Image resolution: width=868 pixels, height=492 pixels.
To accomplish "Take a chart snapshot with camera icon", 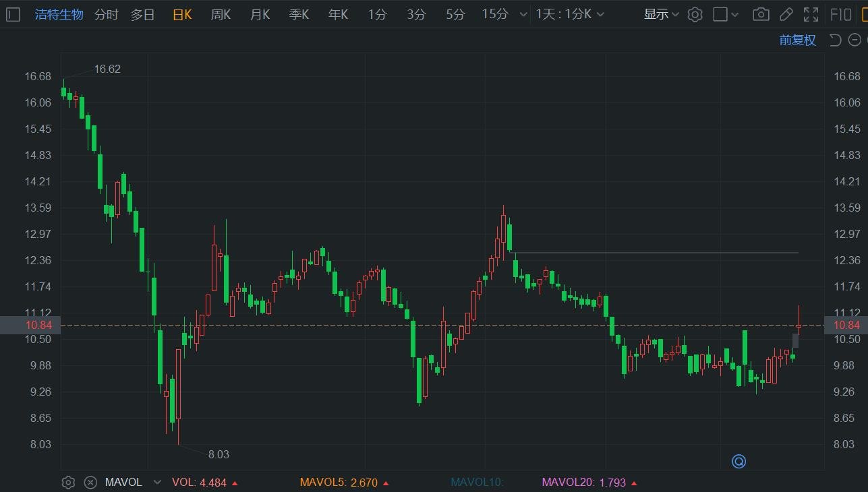I will pyautogui.click(x=761, y=14).
